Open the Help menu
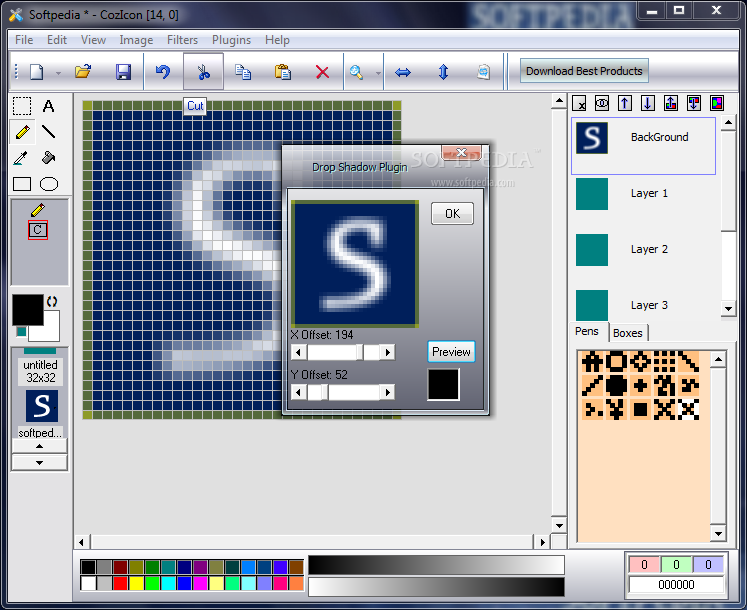This screenshot has height=610, width=747. [x=277, y=40]
